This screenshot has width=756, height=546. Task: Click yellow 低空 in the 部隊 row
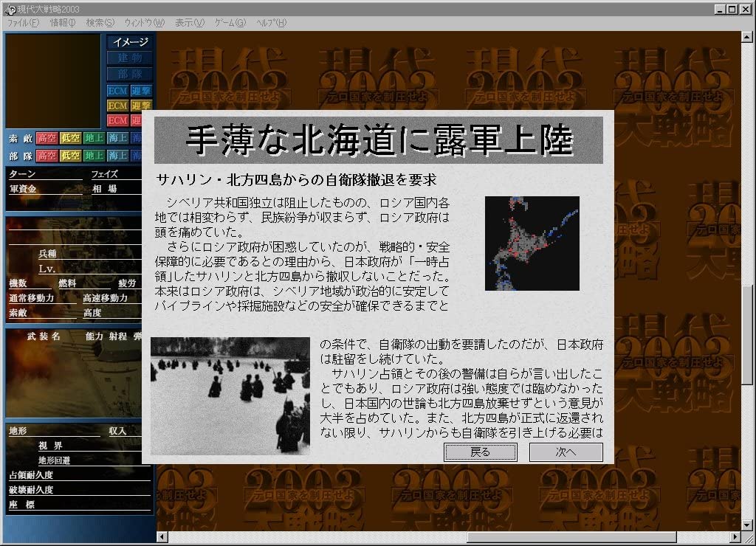(x=70, y=156)
